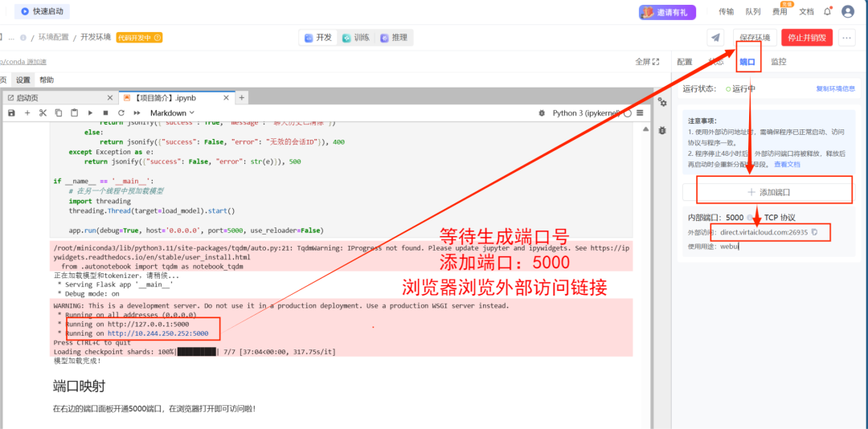Open the http://10.244.250.252:5000 link

[x=158, y=333]
